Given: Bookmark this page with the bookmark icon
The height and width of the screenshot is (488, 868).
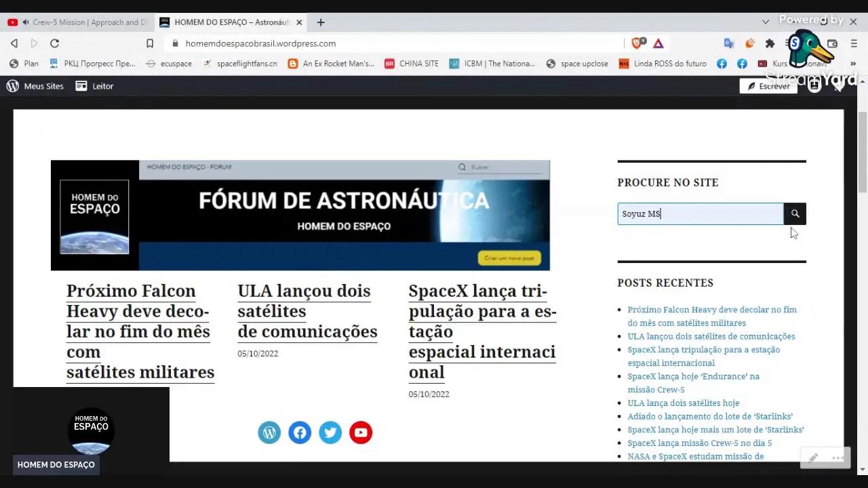Looking at the screenshot, I should click(x=150, y=43).
